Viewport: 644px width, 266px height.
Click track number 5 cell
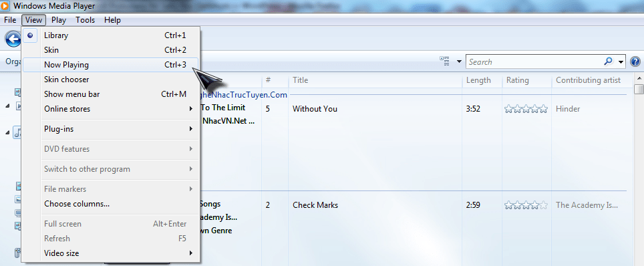[268, 109]
